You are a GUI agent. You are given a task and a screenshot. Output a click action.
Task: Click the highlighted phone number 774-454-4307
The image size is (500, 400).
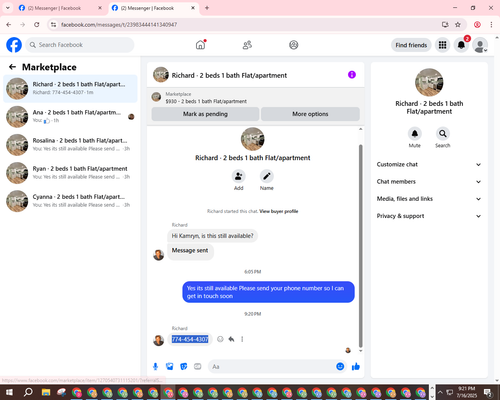click(190, 339)
